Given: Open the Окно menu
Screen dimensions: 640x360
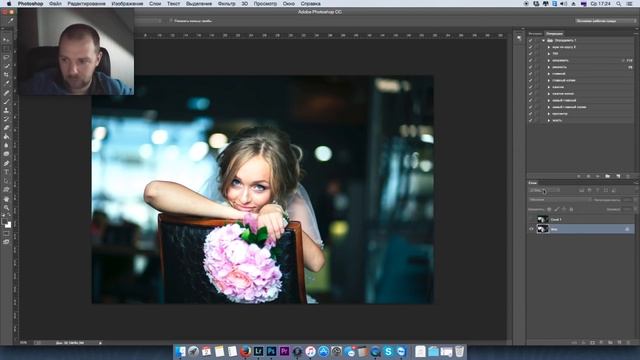Looking at the screenshot, I should tap(289, 3).
